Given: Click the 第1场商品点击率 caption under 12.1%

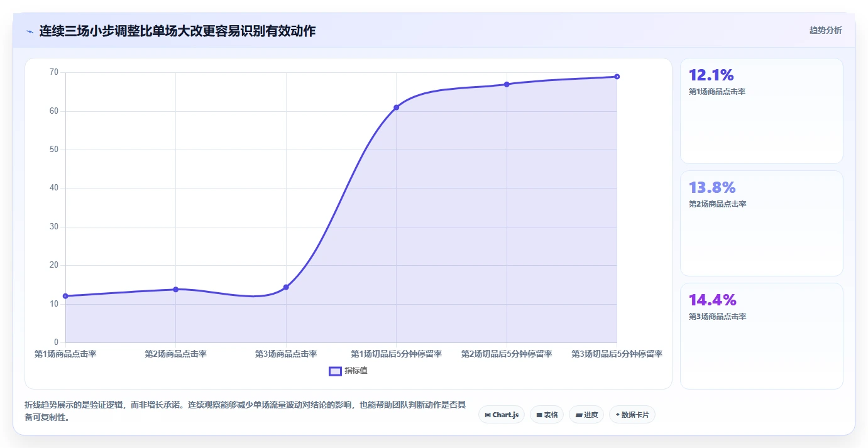Looking at the screenshot, I should 717,92.
